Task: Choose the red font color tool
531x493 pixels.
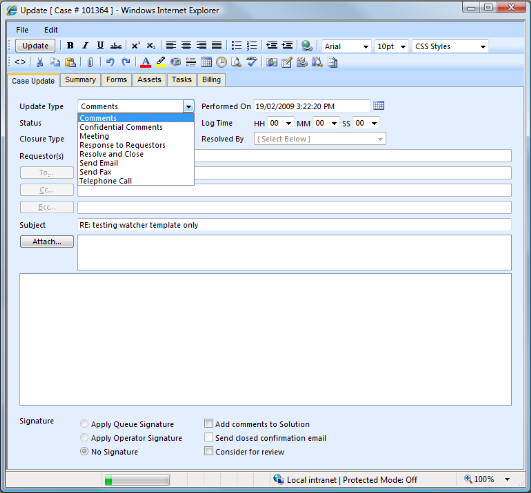Action: click(146, 62)
